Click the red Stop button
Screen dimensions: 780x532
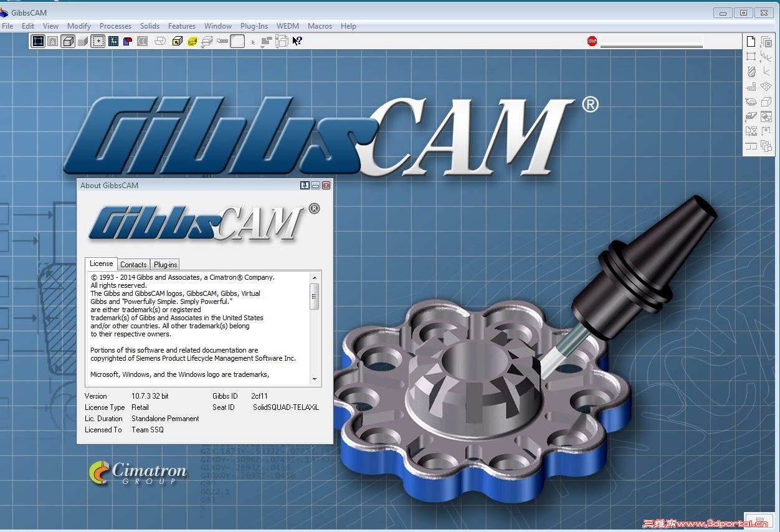click(592, 41)
